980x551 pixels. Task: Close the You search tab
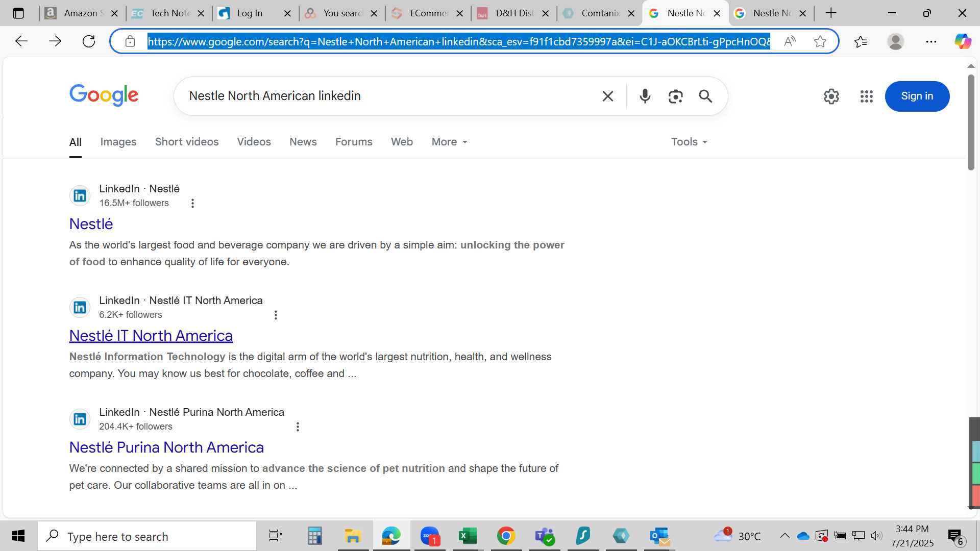point(374,13)
